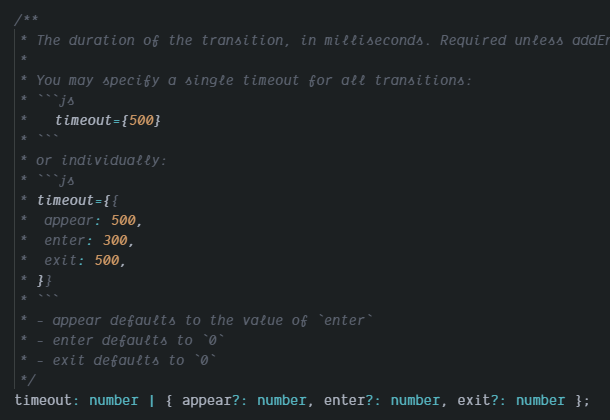610x420 pixels.
Task: Click the 'or individually:' comment line
Action: coord(101,161)
